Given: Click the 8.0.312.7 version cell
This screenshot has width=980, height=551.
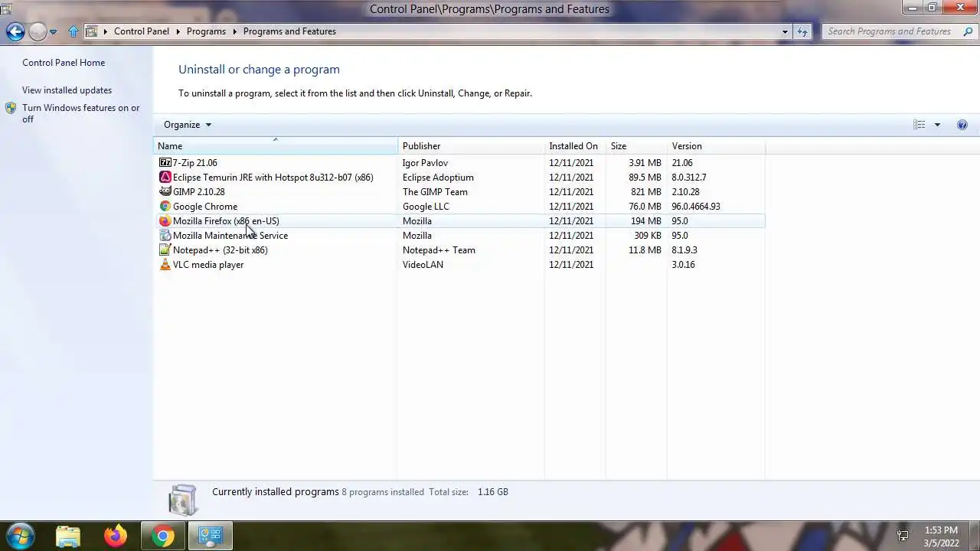Looking at the screenshot, I should click(689, 177).
